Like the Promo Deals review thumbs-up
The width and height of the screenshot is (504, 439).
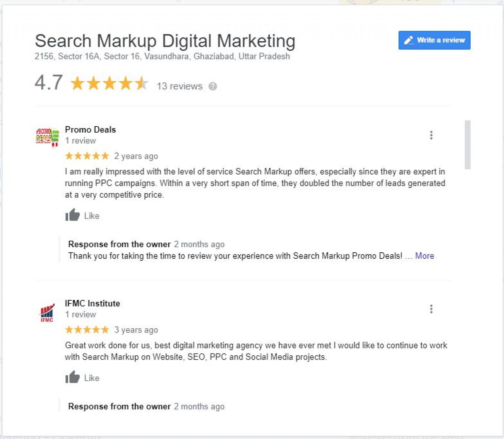[72, 215]
